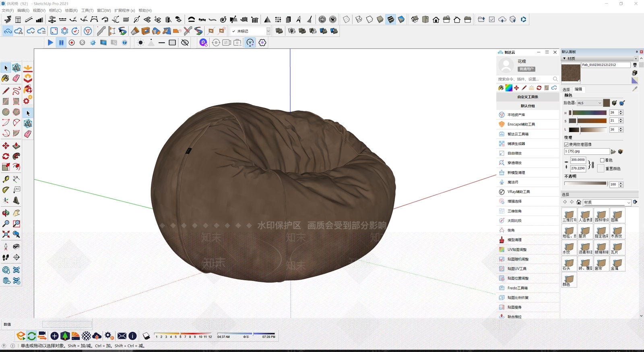Start animation with the blue play button
Viewport: 644px width, 352px height.
[50, 42]
